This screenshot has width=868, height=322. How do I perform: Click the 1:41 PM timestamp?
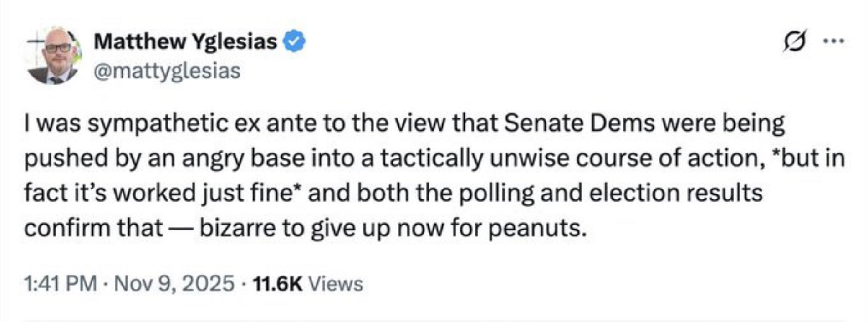coord(60,283)
